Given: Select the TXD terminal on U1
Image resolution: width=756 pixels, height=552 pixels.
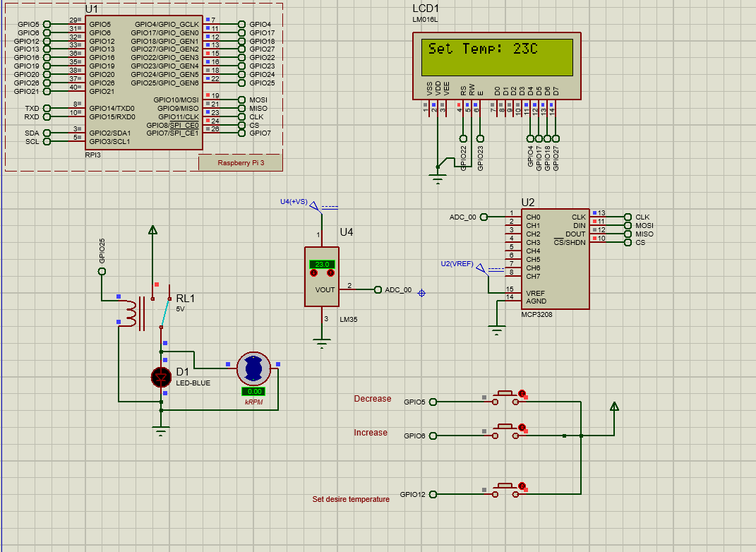Looking at the screenshot, I should point(47,109).
